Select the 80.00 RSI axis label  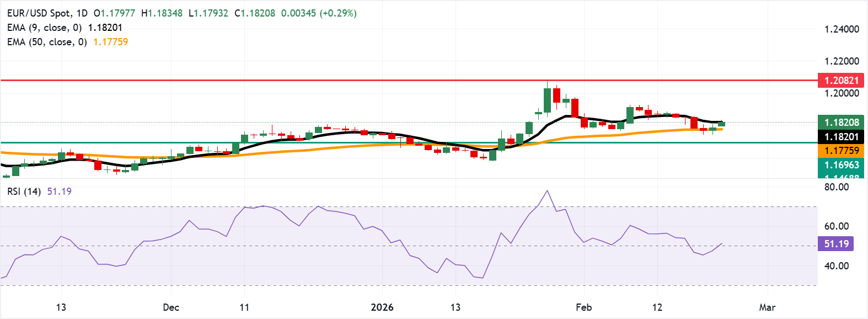(837, 187)
